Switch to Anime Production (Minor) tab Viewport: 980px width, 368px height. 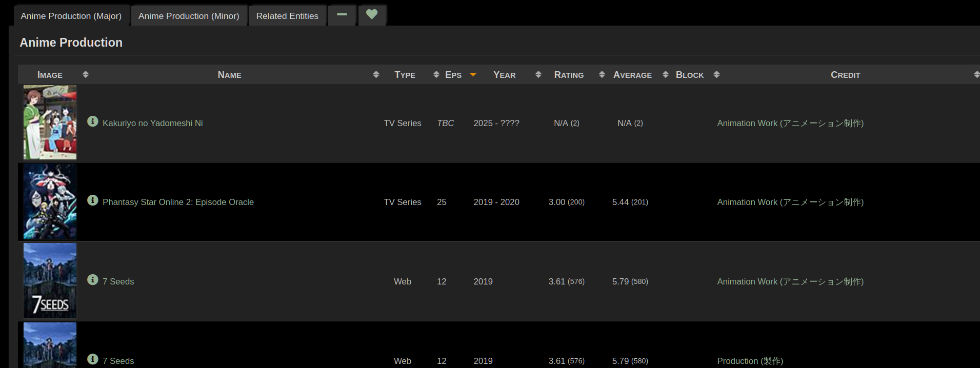tap(189, 16)
